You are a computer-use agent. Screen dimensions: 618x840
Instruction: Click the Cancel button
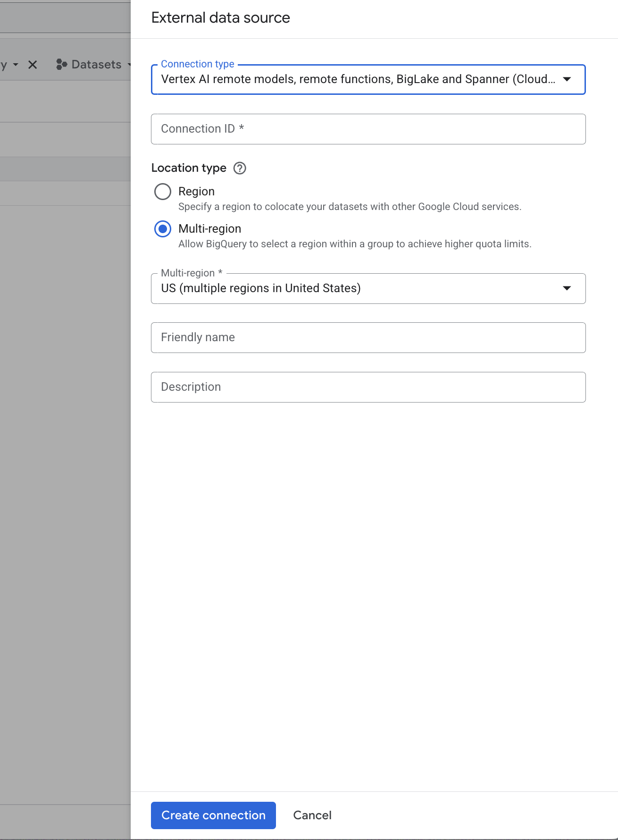[312, 815]
